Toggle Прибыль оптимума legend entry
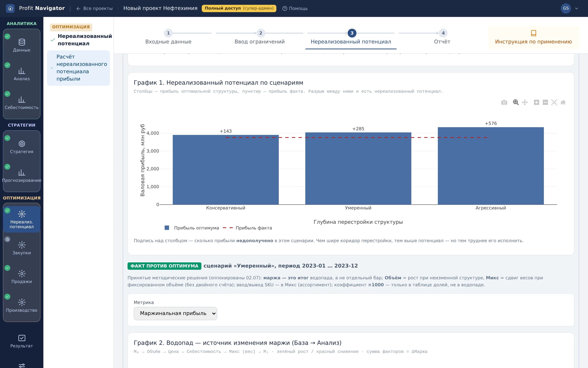The width and height of the screenshot is (588, 368). click(192, 228)
